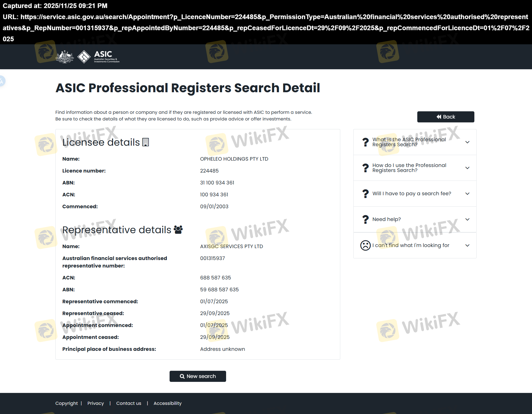Expand I can't find what I'm looking for
This screenshot has width=532, height=414.
click(467, 245)
